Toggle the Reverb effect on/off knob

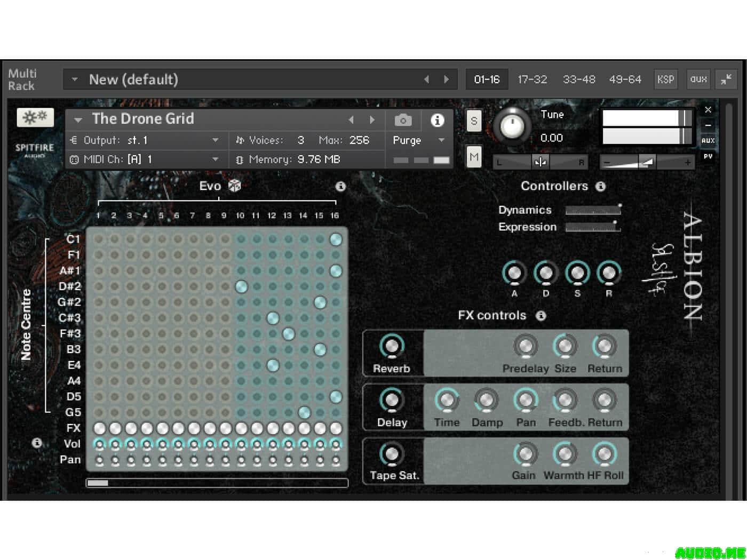(x=392, y=347)
